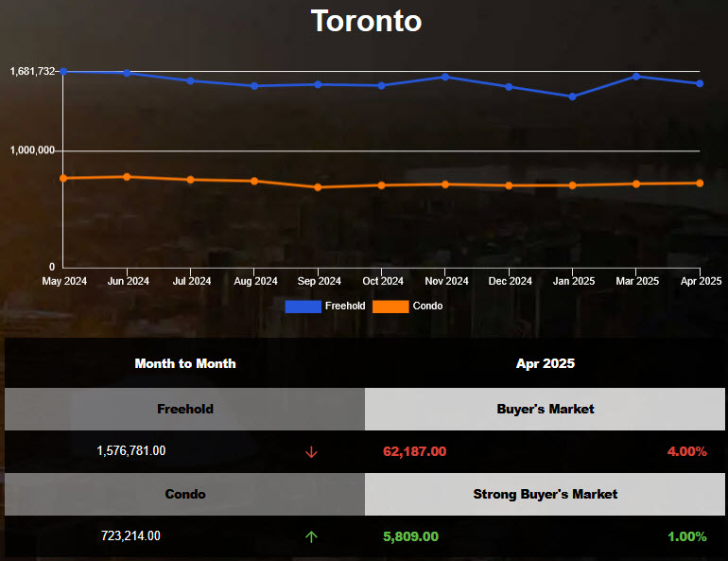Click the Freehold legend label text
The image size is (728, 561).
pos(344,307)
